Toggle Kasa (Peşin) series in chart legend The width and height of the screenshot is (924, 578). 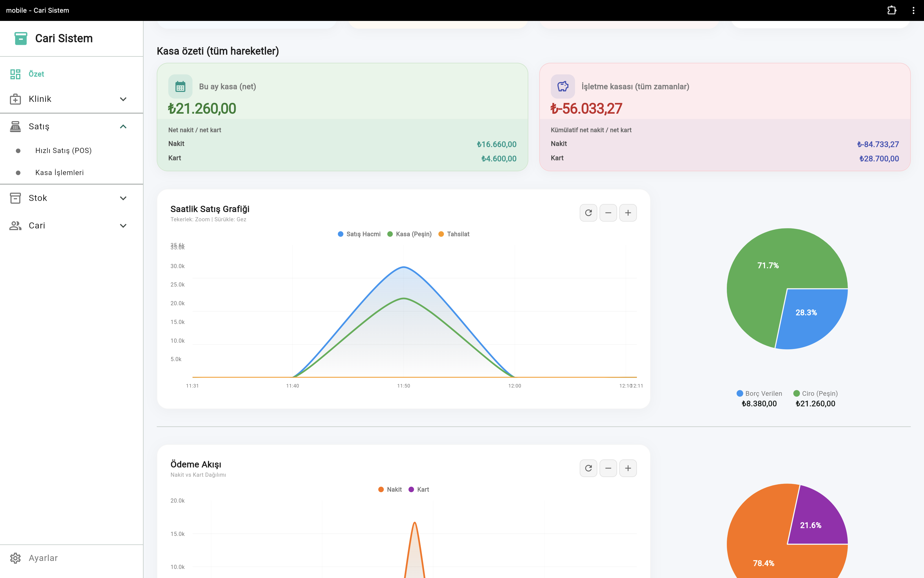pos(409,234)
